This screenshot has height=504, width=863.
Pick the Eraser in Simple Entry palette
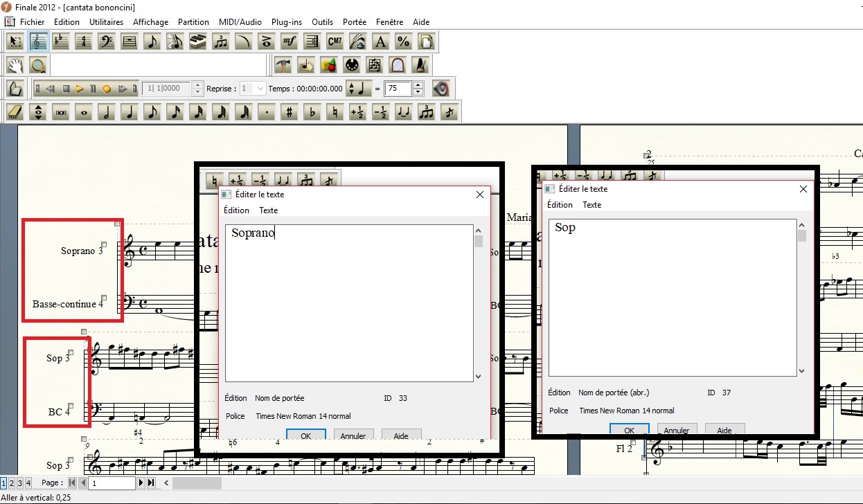tap(15, 112)
